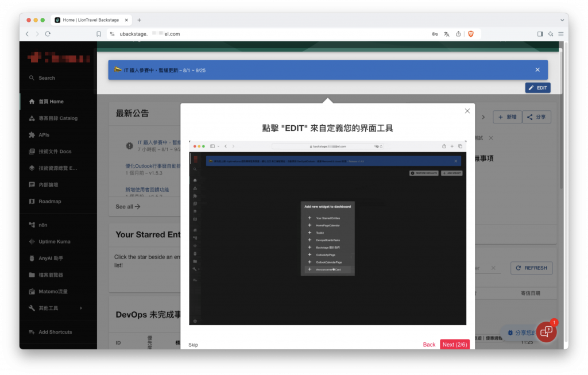Image resolution: width=588 pixels, height=375 pixels.
Task: Close the tour dialog with X
Action: click(467, 111)
